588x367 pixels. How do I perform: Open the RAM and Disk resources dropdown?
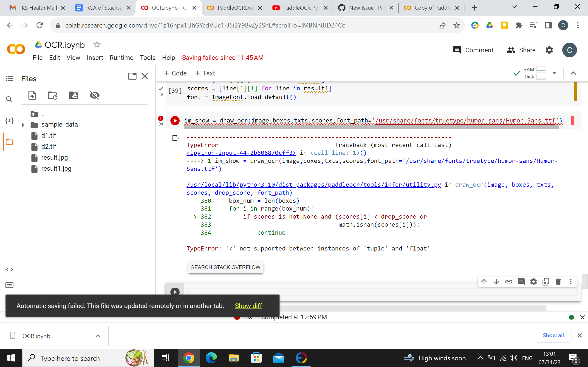554,73
